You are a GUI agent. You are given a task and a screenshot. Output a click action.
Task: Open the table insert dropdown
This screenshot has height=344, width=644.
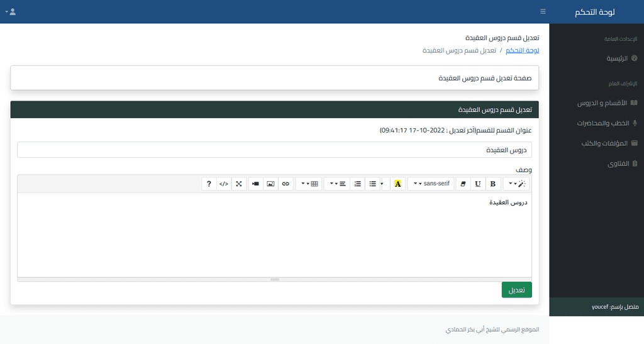pos(309,184)
